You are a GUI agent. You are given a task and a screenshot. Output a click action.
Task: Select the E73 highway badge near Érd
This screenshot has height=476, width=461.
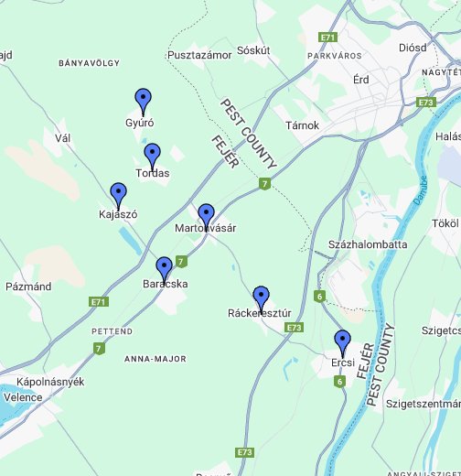pyautogui.click(x=426, y=103)
